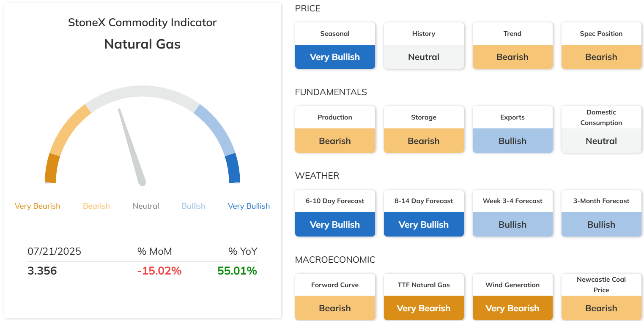Click the 'Neutral' legend label under the gauge
Screen dimensions: 644x321
(x=146, y=206)
